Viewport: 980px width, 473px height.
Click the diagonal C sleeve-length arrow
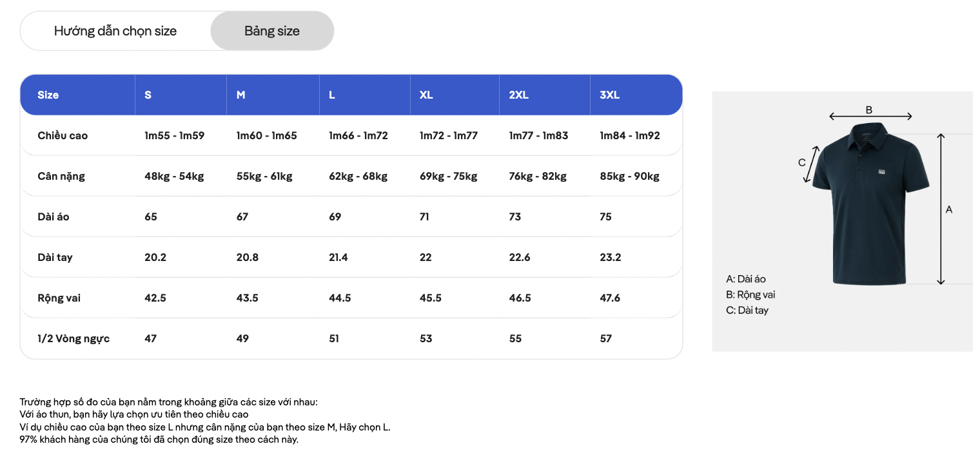812,164
